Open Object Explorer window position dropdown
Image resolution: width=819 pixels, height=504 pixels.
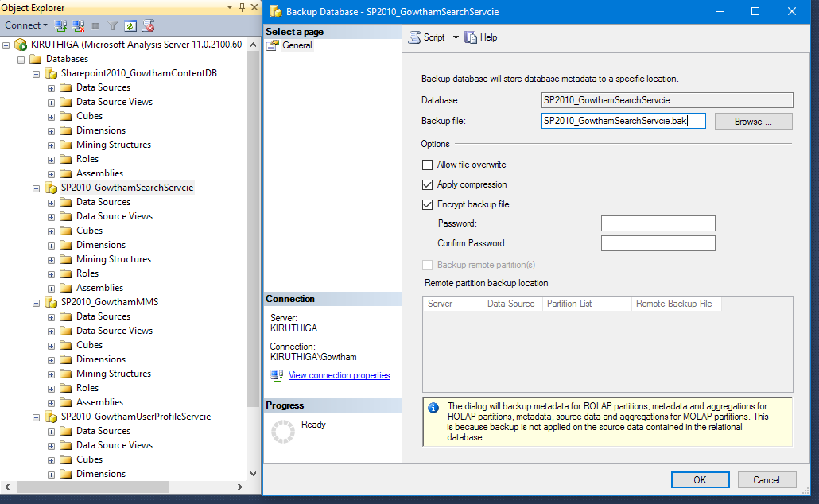point(230,7)
